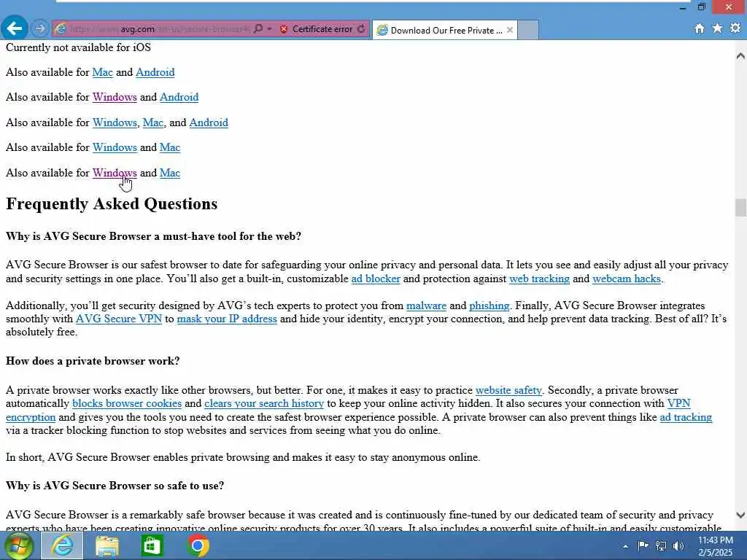Launch Google Chrome from the taskbar
The image size is (747, 560).
pos(198,545)
